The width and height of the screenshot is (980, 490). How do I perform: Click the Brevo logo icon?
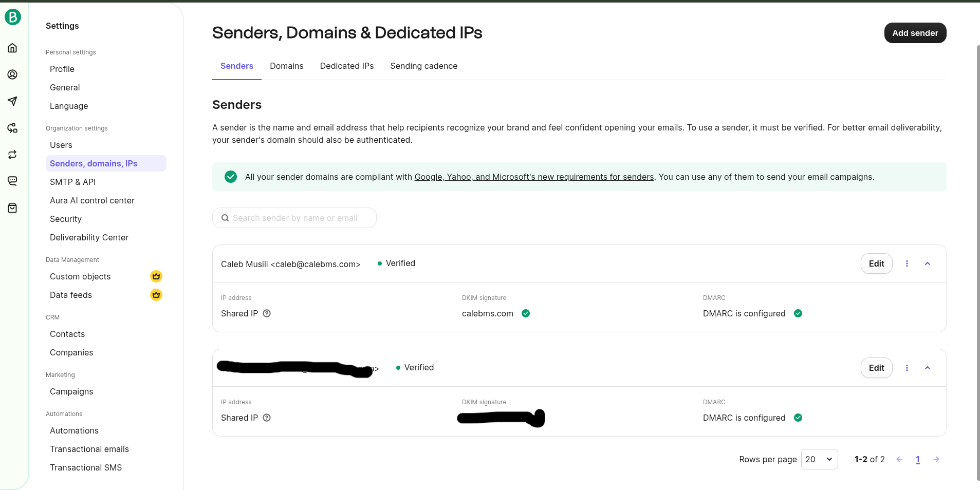point(12,17)
